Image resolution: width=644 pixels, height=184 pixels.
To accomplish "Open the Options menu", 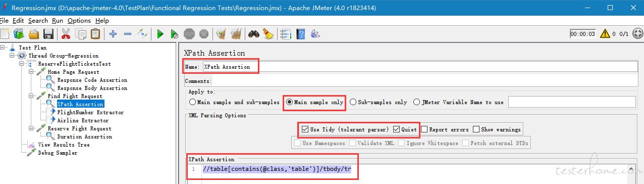I will 79,21.
